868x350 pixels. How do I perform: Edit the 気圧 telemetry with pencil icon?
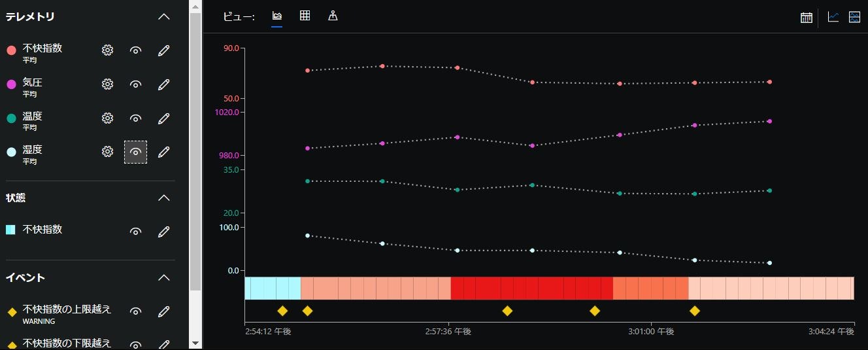click(x=164, y=84)
